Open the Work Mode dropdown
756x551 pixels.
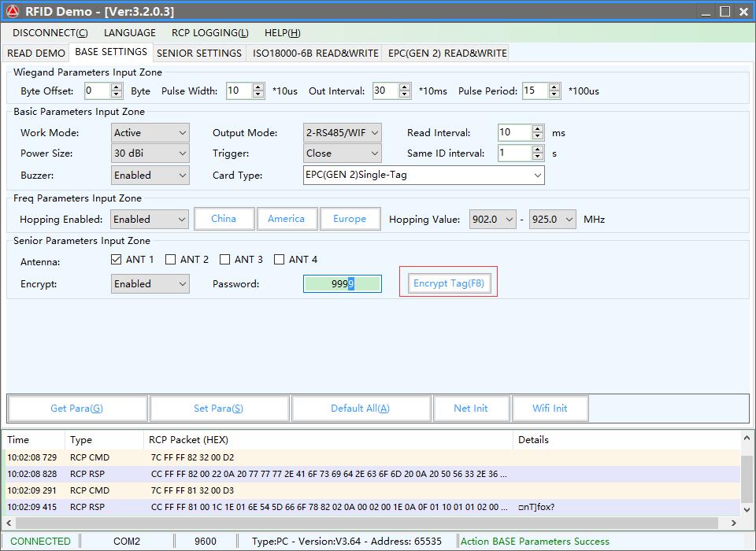point(150,133)
